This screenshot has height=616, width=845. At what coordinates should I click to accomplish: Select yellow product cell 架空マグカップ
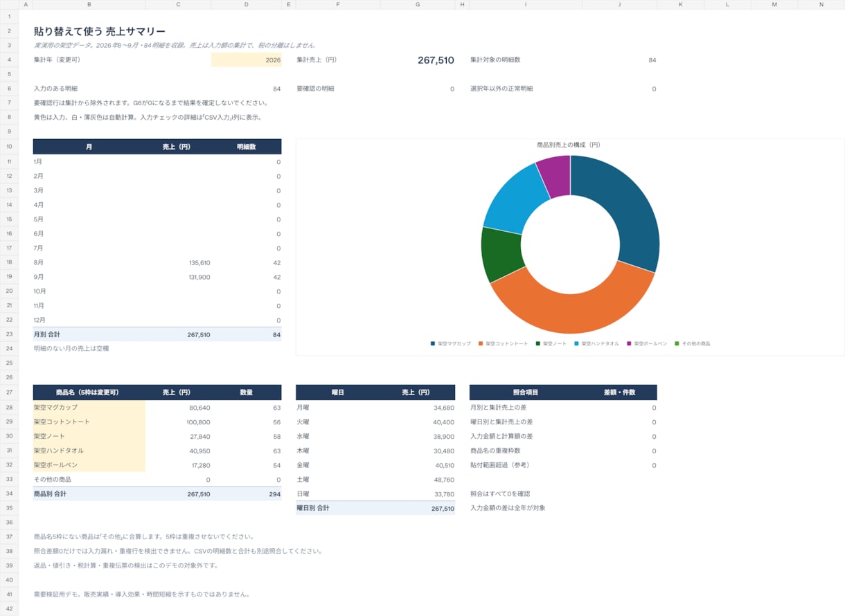coord(89,408)
